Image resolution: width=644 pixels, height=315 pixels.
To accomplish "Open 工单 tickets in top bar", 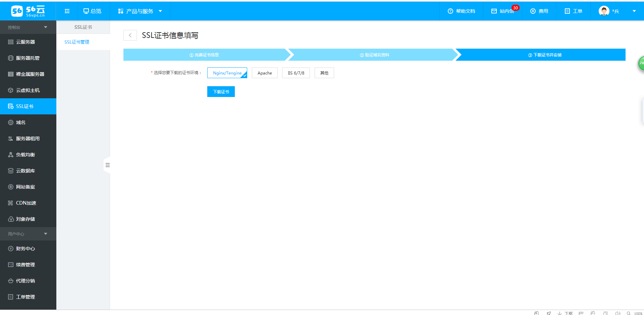I will [573, 11].
